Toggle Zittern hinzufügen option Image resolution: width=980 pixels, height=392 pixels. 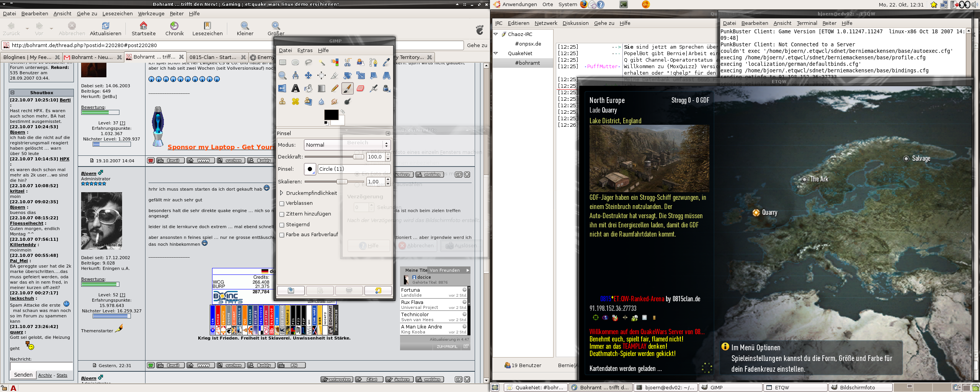click(282, 214)
